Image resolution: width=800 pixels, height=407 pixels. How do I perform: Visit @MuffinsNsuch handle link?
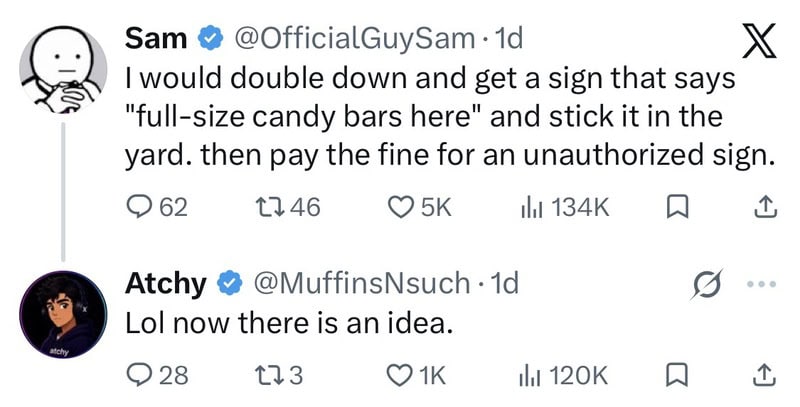coord(362,283)
